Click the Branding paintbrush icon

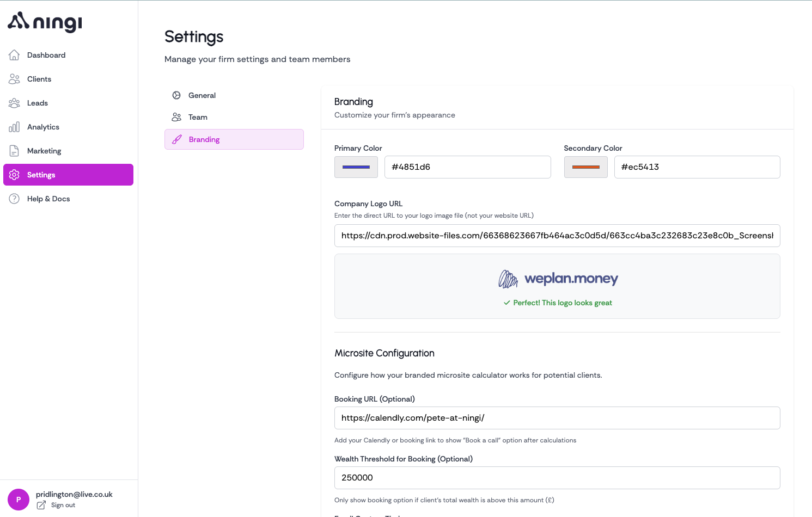177,139
